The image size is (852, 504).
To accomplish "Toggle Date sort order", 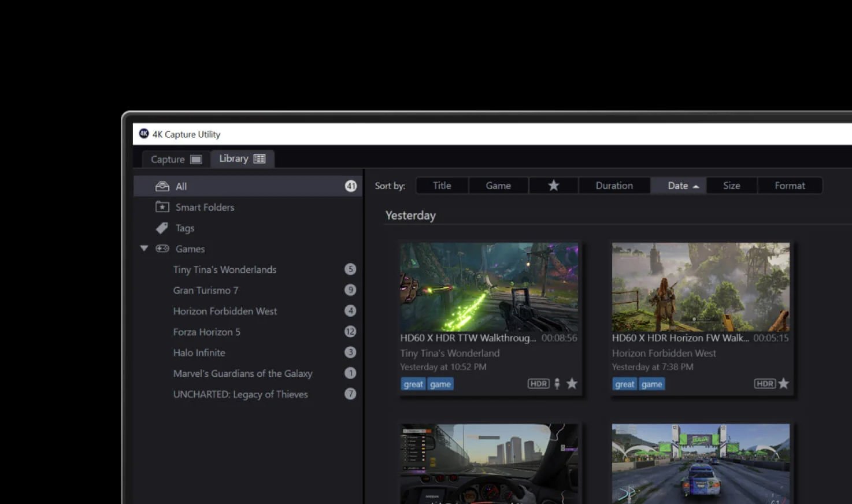I will tap(679, 186).
